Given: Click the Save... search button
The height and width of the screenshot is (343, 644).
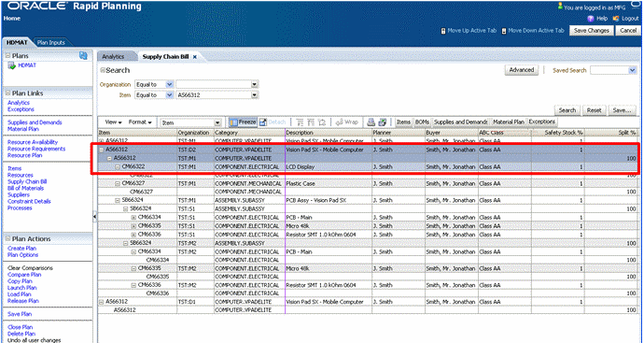Looking at the screenshot, I should click(622, 110).
